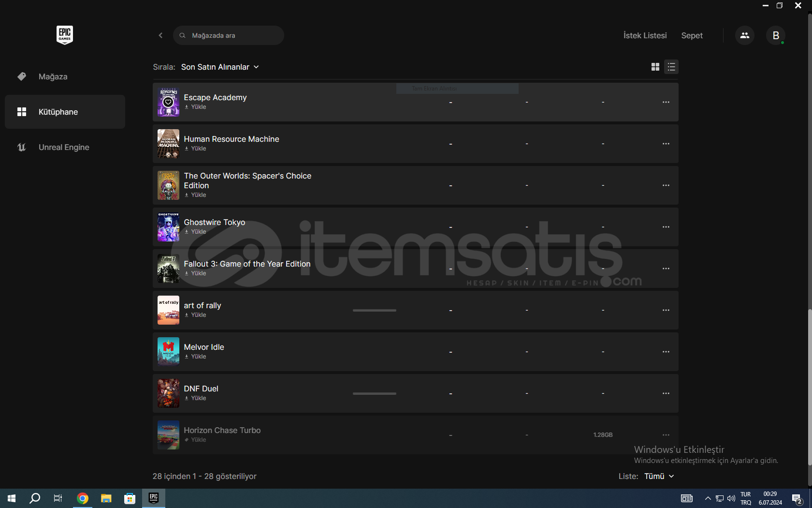Open Unreal Engine section
The image size is (812, 508).
coord(65,147)
